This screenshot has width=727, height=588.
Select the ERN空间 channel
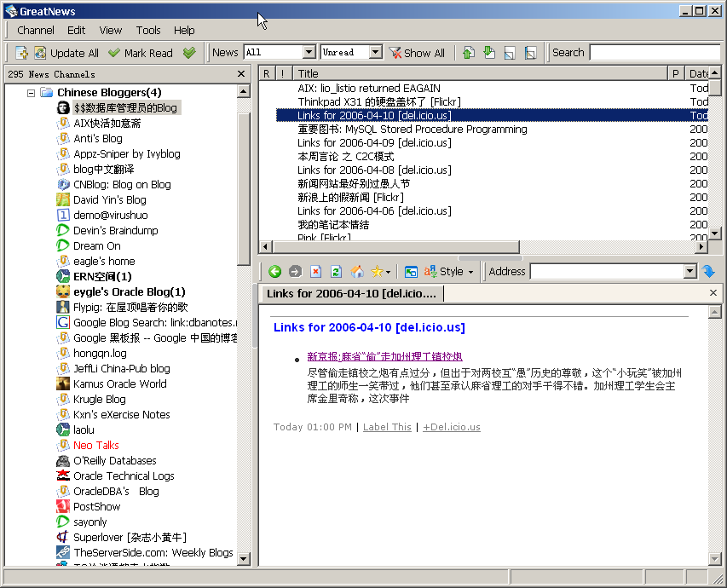[102, 276]
